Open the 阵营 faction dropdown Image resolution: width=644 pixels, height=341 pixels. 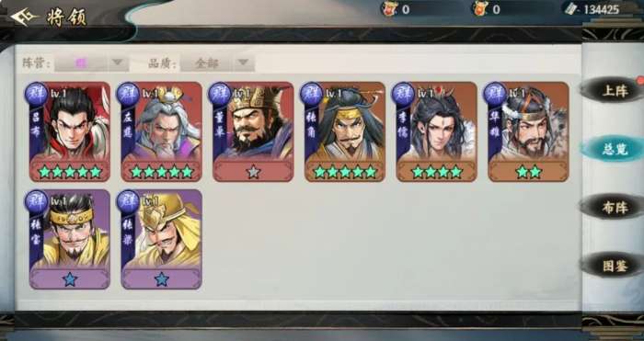point(92,63)
